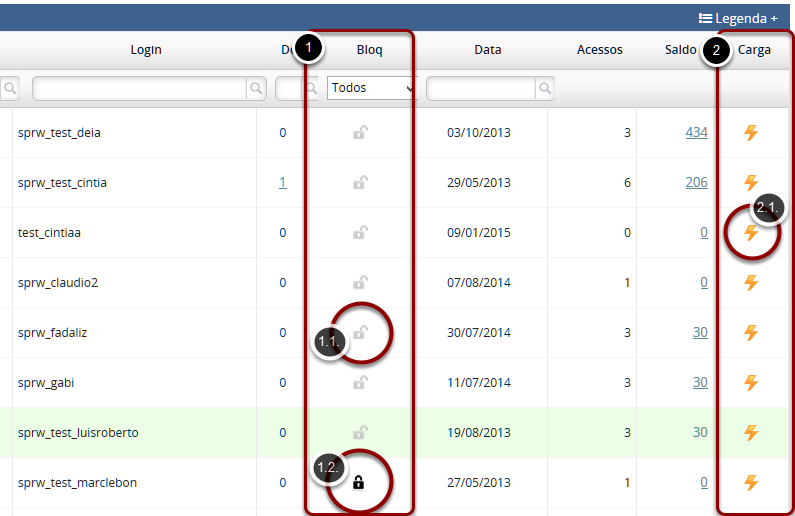Toggle the block lock for sprw_gabi
This screenshot has width=795, height=516.
[x=359, y=382]
